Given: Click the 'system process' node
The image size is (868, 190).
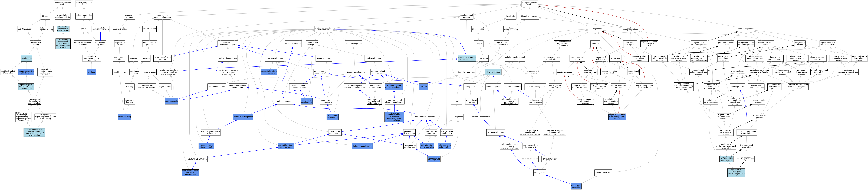Looking at the screenshot, I should click(149, 29).
